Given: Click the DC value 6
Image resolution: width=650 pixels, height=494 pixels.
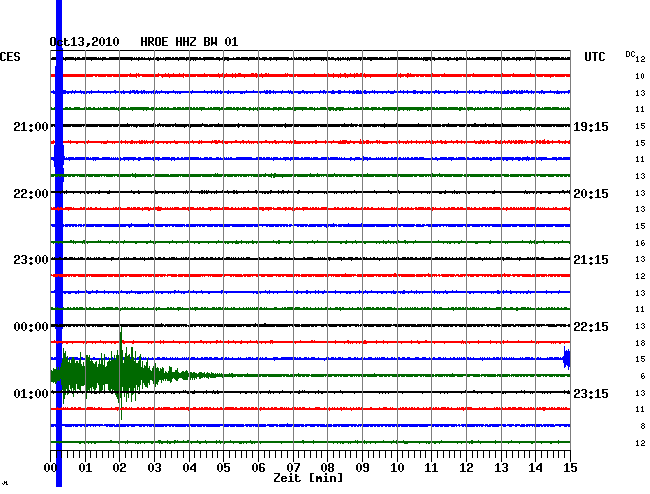Looking at the screenshot, I should pos(643,376).
